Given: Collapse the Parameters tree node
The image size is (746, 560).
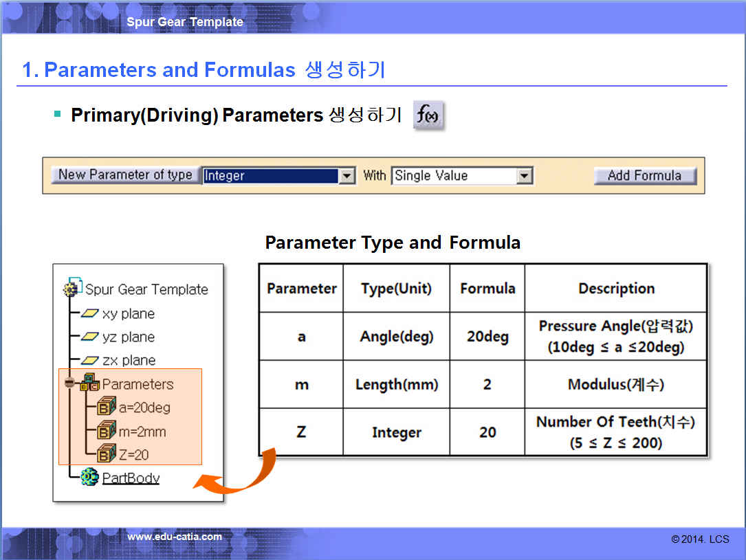Looking at the screenshot, I should [x=69, y=383].
